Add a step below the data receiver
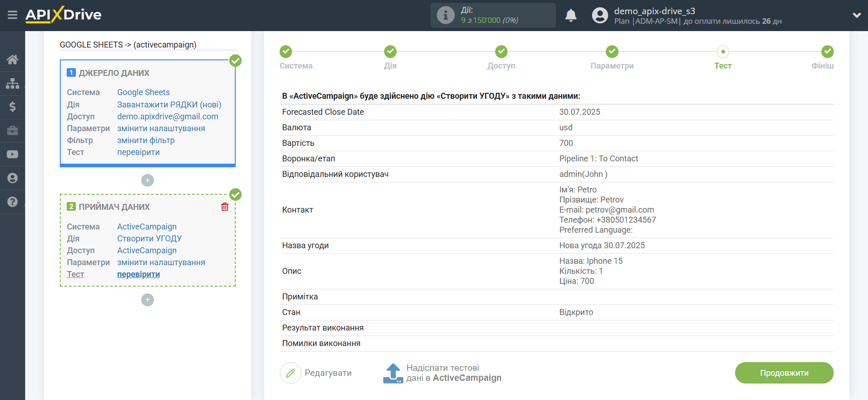Image resolution: width=868 pixels, height=400 pixels. (x=148, y=300)
